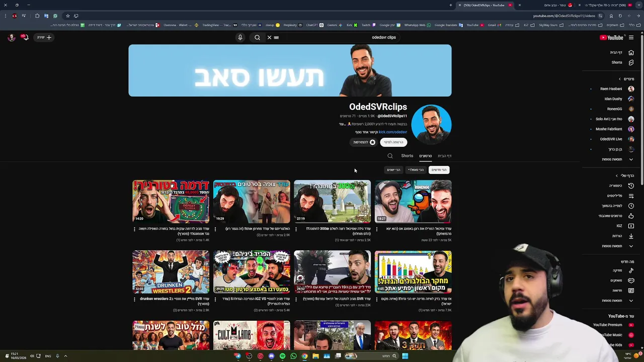
Task: Open the 19:29 video thumbnail
Action: [x=252, y=201]
